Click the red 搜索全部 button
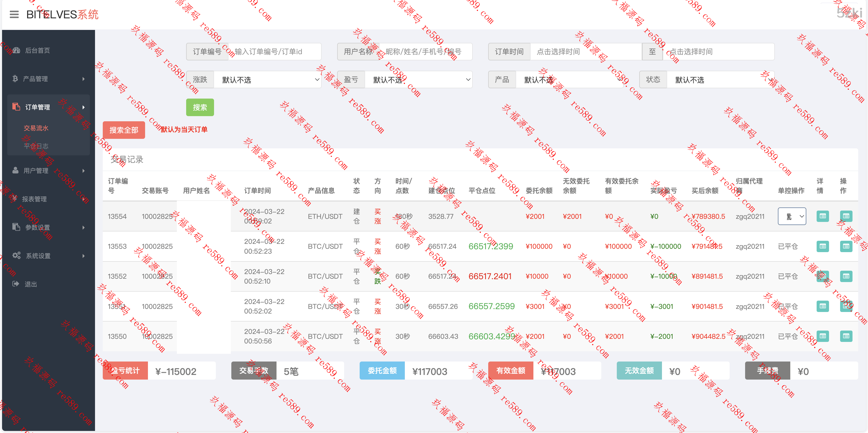This screenshot has width=868, height=433. pyautogui.click(x=124, y=130)
